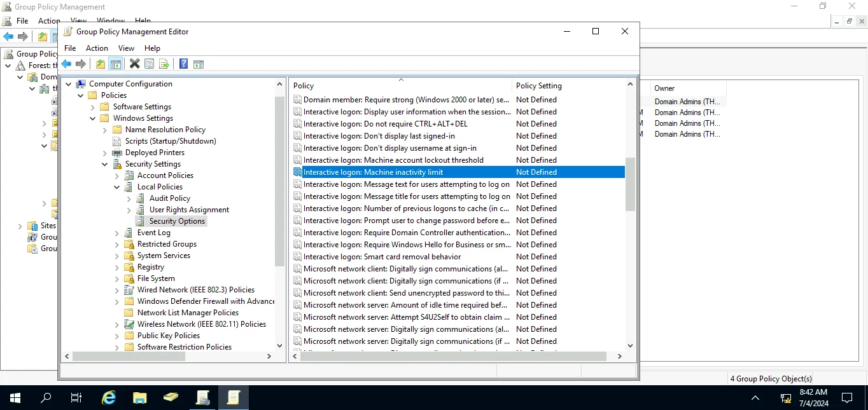
Task: Click the Windows Defender Firewall folder icon
Action: [x=129, y=301]
